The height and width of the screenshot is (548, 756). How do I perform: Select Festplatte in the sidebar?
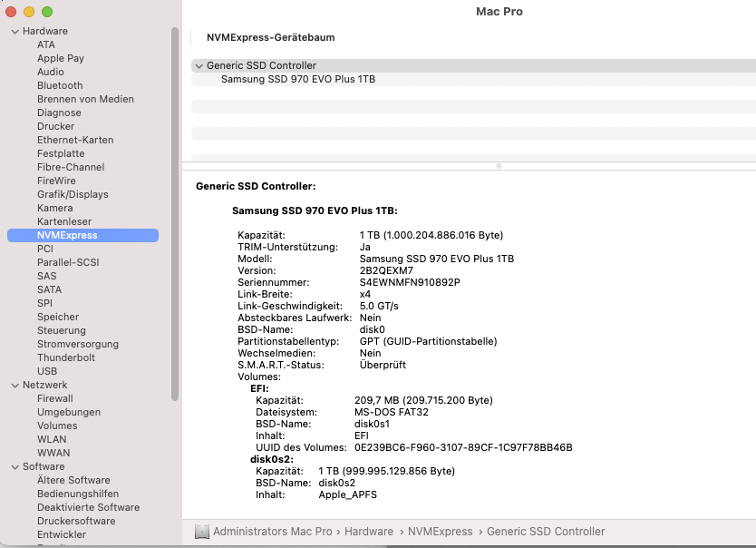pyautogui.click(x=61, y=153)
